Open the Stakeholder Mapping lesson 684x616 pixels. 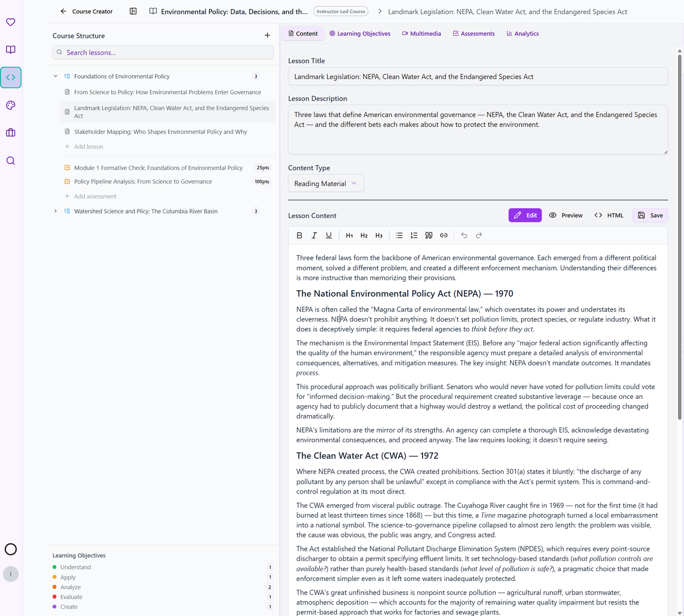tap(160, 132)
